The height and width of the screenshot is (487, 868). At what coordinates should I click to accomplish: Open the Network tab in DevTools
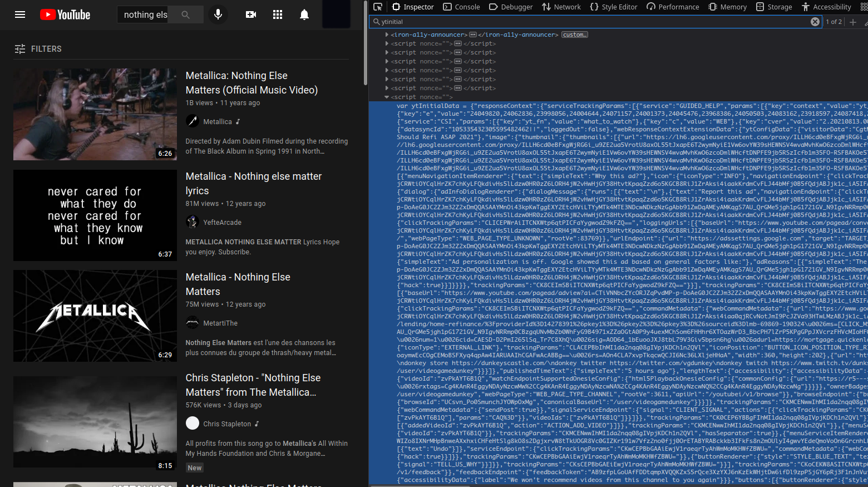561,7
